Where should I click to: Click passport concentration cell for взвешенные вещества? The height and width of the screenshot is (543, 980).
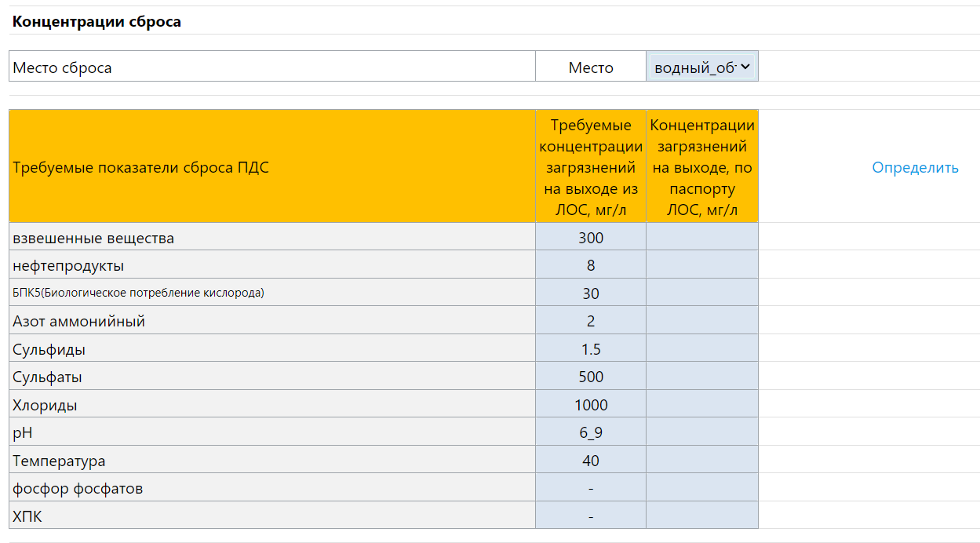702,238
